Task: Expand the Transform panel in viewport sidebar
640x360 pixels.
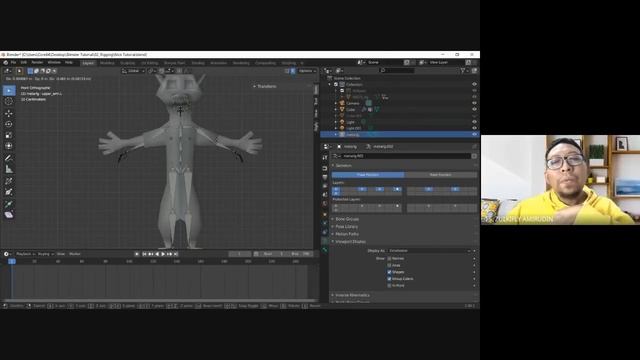Action: pos(264,87)
